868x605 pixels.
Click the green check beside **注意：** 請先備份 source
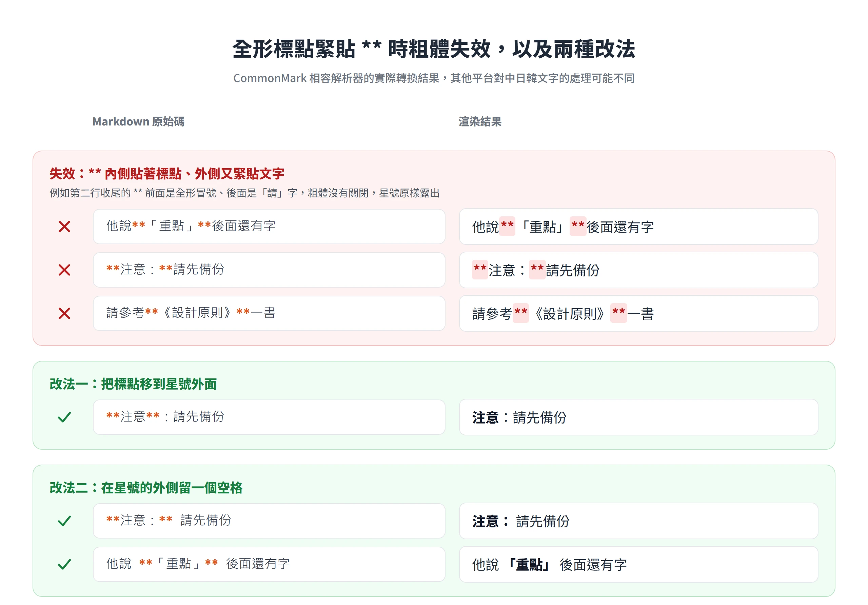click(64, 521)
